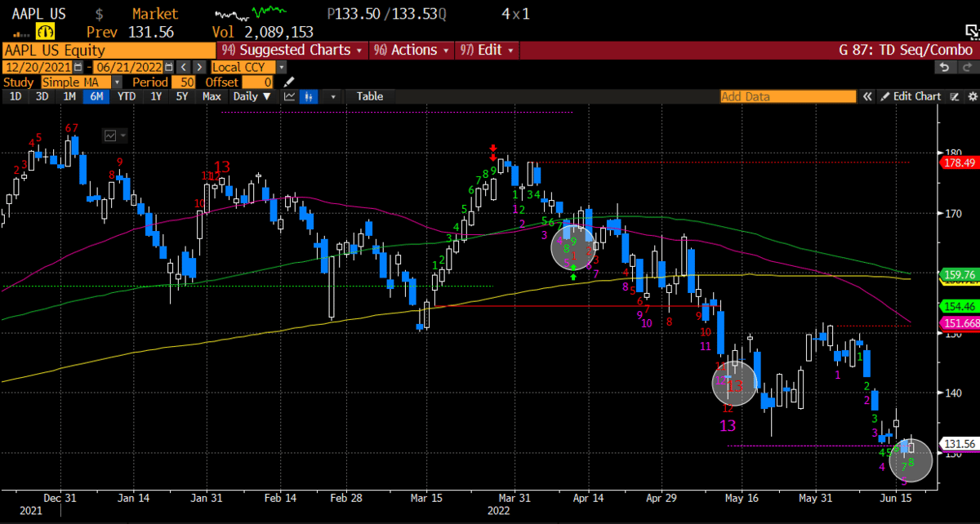980x524 pixels.
Task: Click the magenta 13 countdown below May 16 candles
Action: click(728, 425)
